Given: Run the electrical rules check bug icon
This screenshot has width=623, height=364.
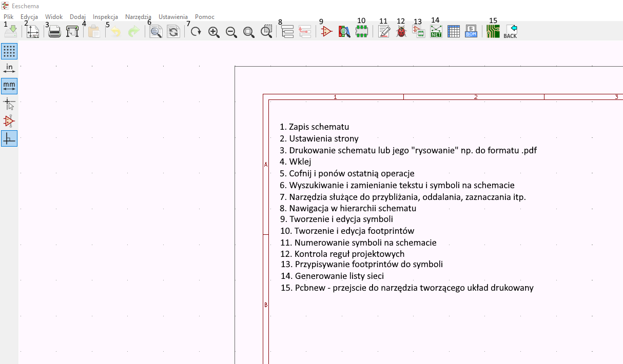Looking at the screenshot, I should [x=401, y=32].
